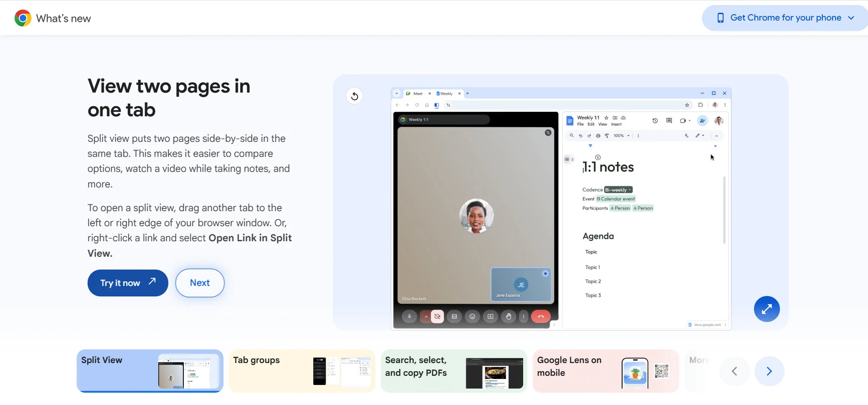Image resolution: width=868 pixels, height=405 pixels.
Task: Toggle the microphone button in the Meet demo
Action: [x=409, y=317]
